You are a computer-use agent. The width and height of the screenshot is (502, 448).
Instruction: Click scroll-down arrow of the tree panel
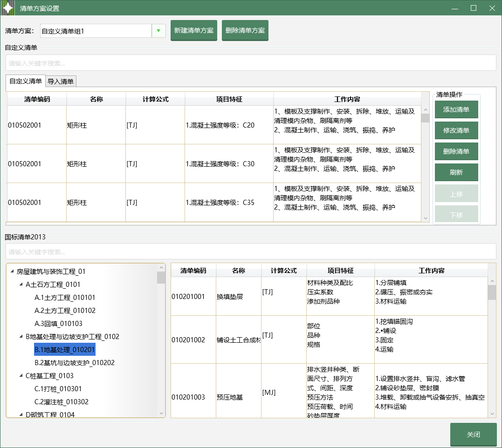pyautogui.click(x=161, y=413)
